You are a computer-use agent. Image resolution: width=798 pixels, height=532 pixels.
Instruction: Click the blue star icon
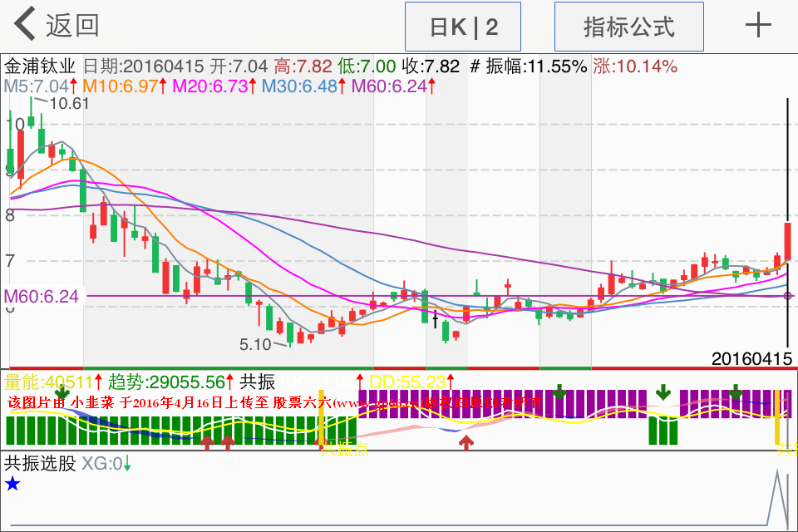(12, 484)
